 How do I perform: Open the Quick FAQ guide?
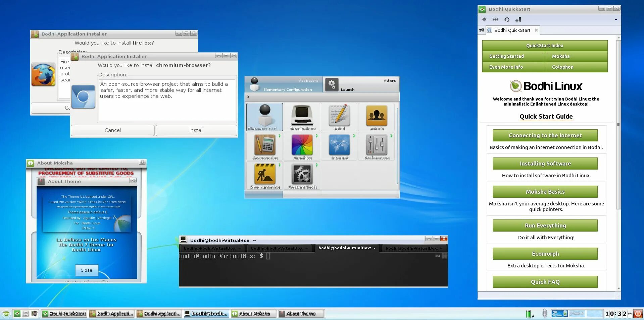545,282
